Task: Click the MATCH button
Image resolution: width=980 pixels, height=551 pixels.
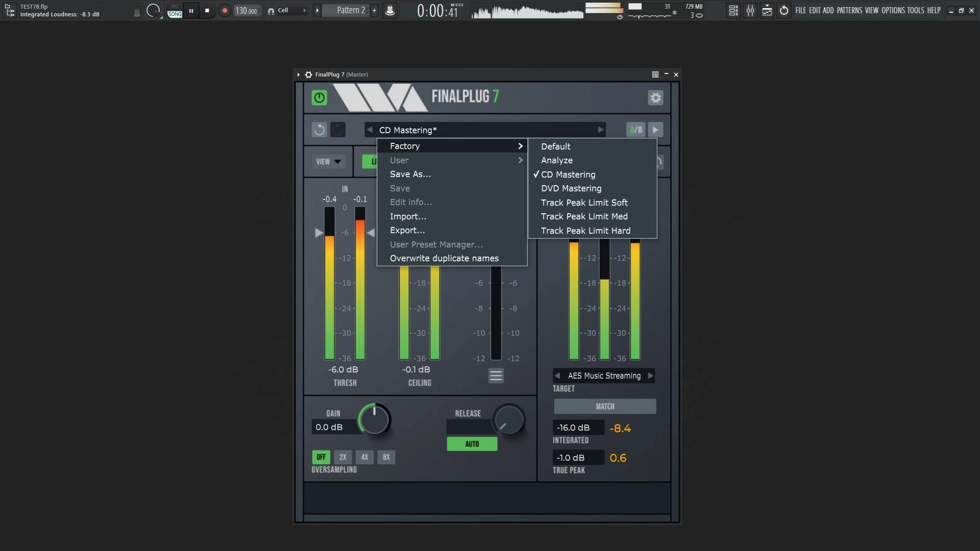Action: [605, 406]
